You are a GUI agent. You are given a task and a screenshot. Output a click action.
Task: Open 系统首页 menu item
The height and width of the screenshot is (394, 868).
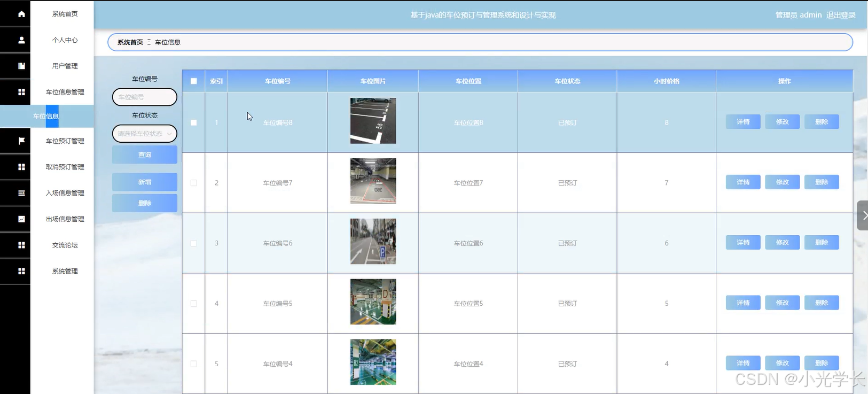point(65,14)
